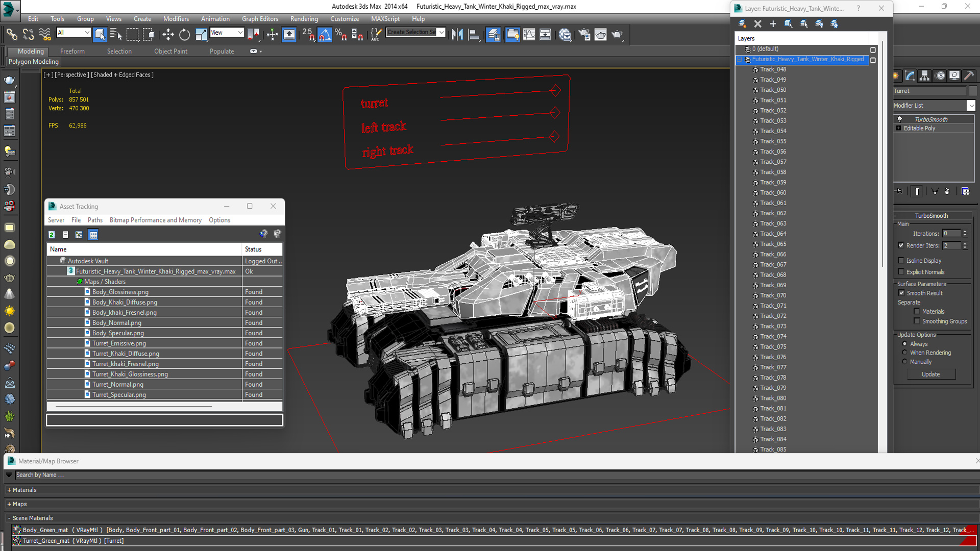
Task: Open the Motion panel tab
Action: click(940, 76)
